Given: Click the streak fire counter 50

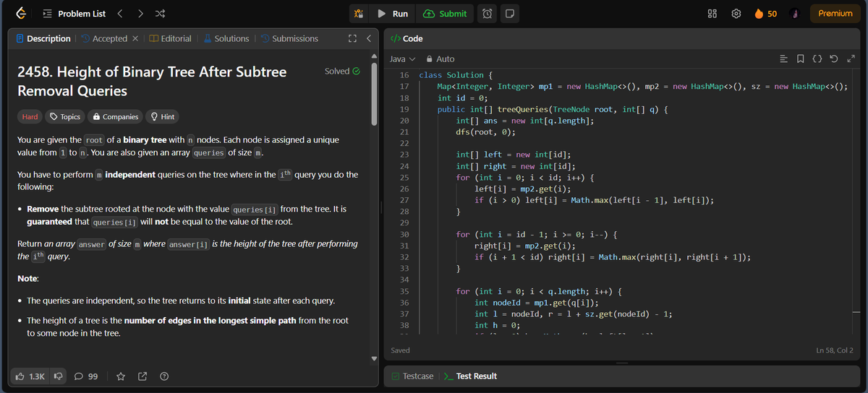Looking at the screenshot, I should point(765,14).
